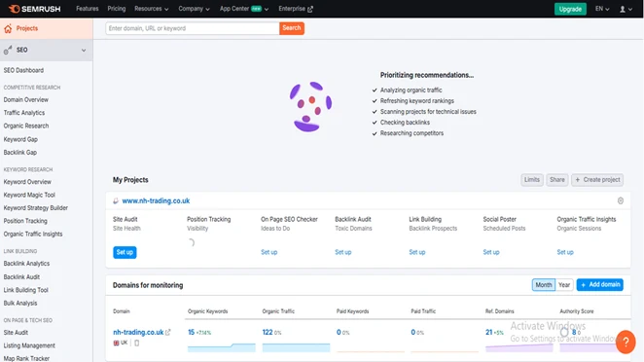The width and height of the screenshot is (644, 362).
Task: Open SEO Dashboard in sidebar
Action: pyautogui.click(x=23, y=70)
